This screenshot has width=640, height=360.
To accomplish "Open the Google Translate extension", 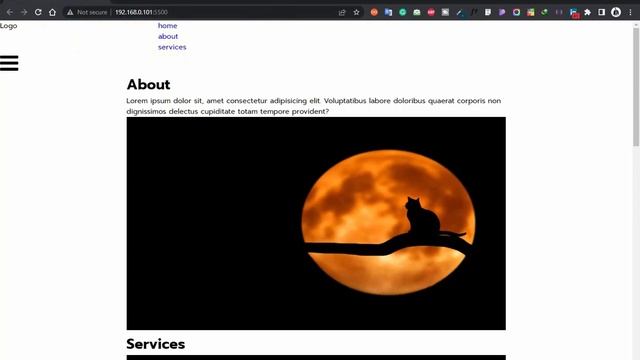I will 388,12.
